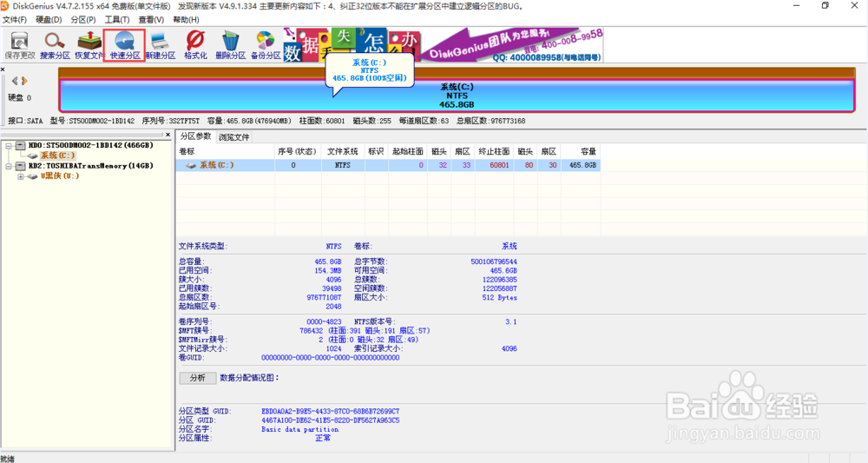This screenshot has width=868, height=463.
Task: Open the 帮助(H) menu
Action: click(x=186, y=19)
